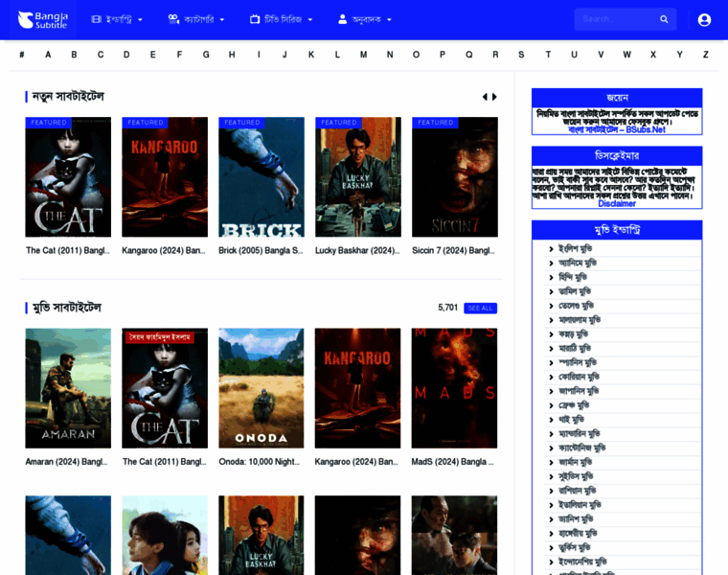Screen dimensions: 728x575
Task: Expand the ক্যাটাগরি dropdown menu
Action: [196, 19]
